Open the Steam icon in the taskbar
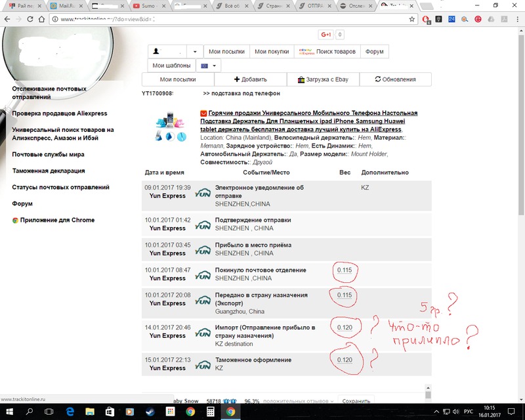The image size is (525, 420). click(x=149, y=411)
